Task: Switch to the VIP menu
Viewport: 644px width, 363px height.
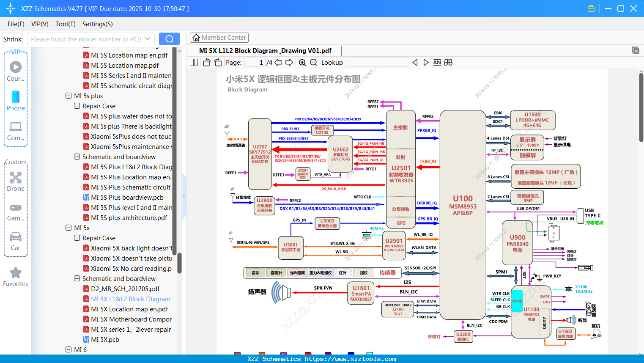Action: pos(39,24)
